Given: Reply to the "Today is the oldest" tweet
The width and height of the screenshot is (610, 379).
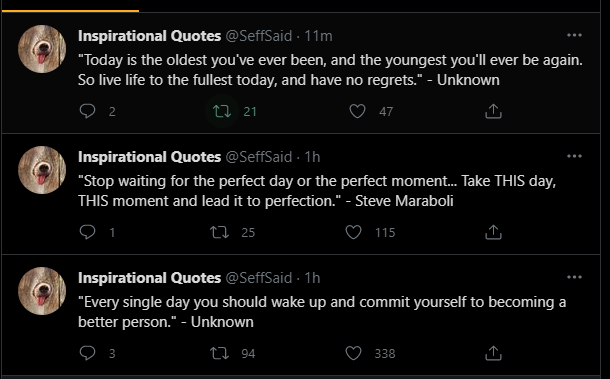Looking at the screenshot, I should pos(87,111).
